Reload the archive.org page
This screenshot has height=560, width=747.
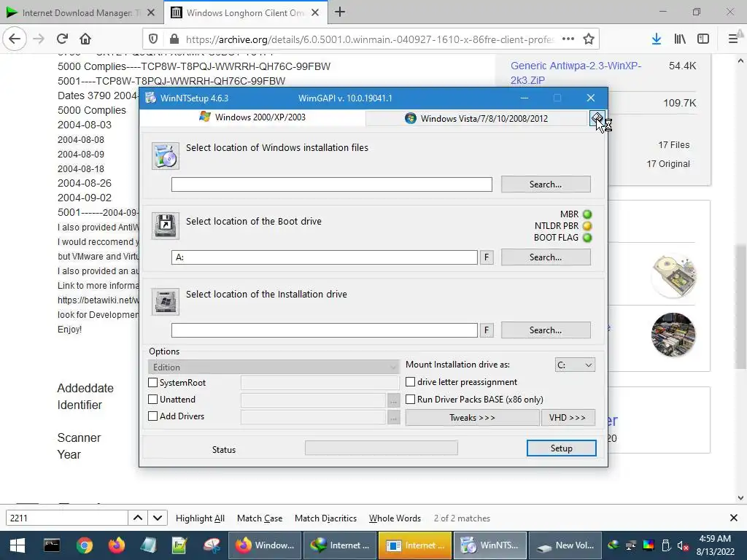(62, 39)
